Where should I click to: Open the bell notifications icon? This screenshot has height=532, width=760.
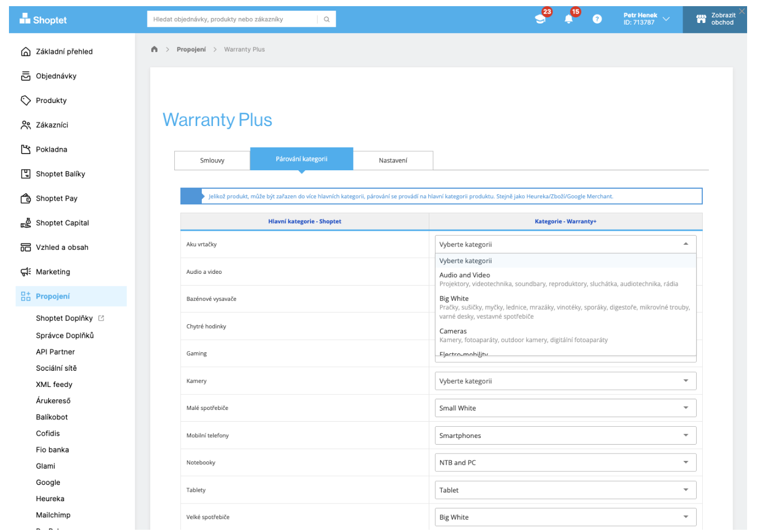568,19
